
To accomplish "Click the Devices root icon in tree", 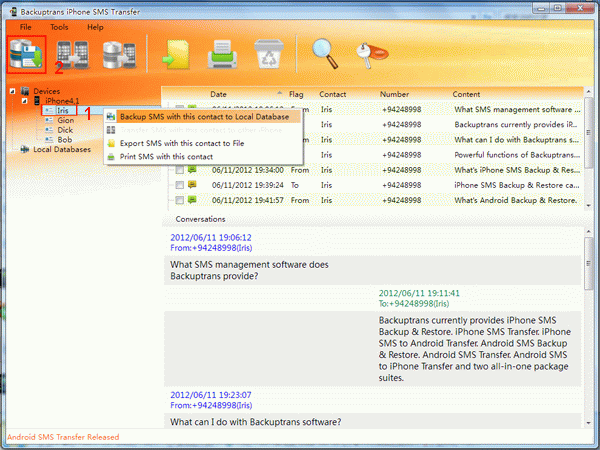I will click(x=25, y=91).
